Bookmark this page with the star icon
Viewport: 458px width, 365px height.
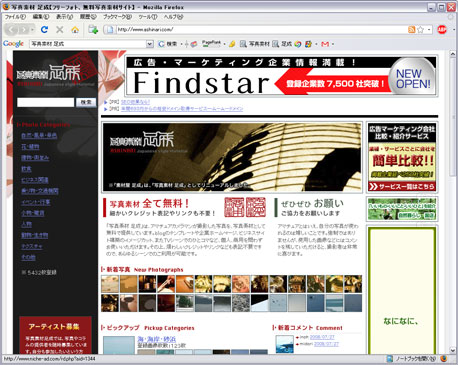[421, 30]
